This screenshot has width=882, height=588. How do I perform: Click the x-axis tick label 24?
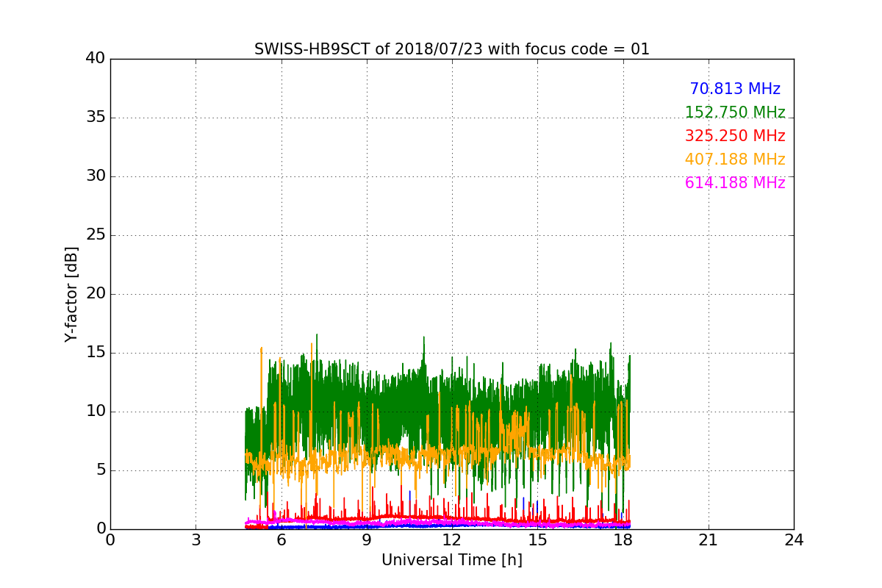(x=794, y=540)
